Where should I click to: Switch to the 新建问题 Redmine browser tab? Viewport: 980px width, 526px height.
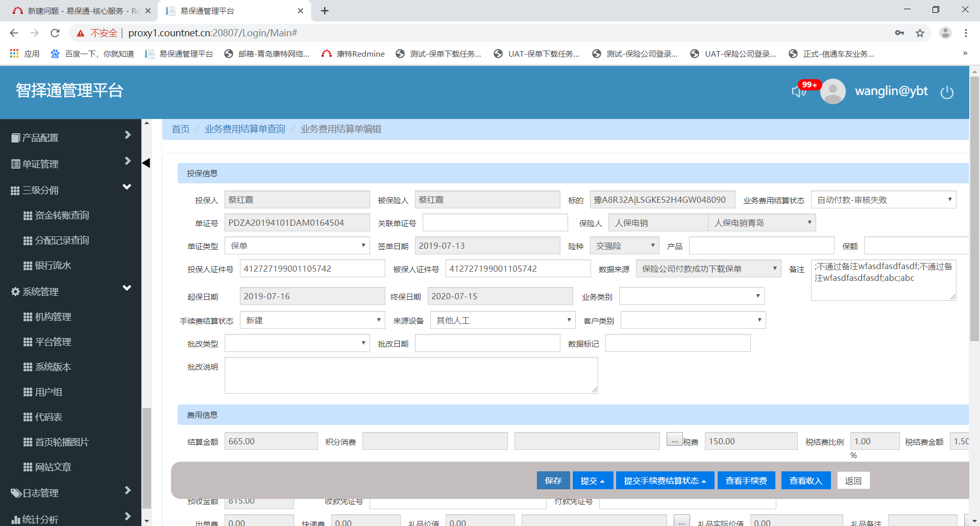[x=77, y=11]
